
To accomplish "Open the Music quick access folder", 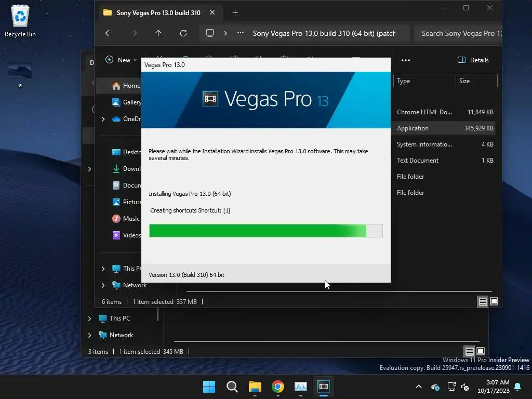I will tap(126, 219).
